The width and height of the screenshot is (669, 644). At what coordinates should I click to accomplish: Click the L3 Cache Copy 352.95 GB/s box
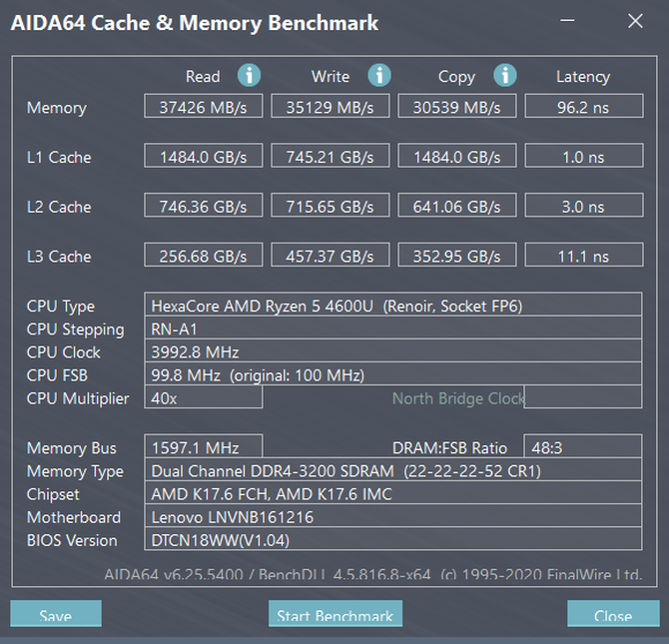(x=456, y=257)
